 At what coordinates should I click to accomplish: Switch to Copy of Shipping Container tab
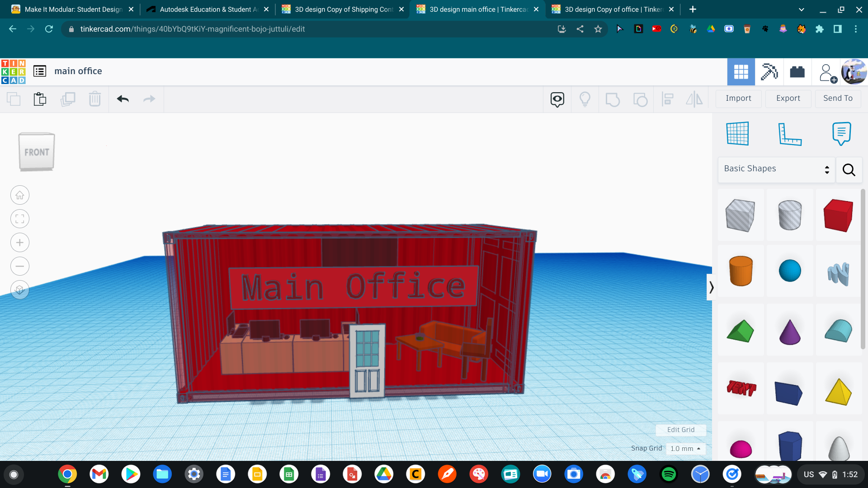(343, 9)
